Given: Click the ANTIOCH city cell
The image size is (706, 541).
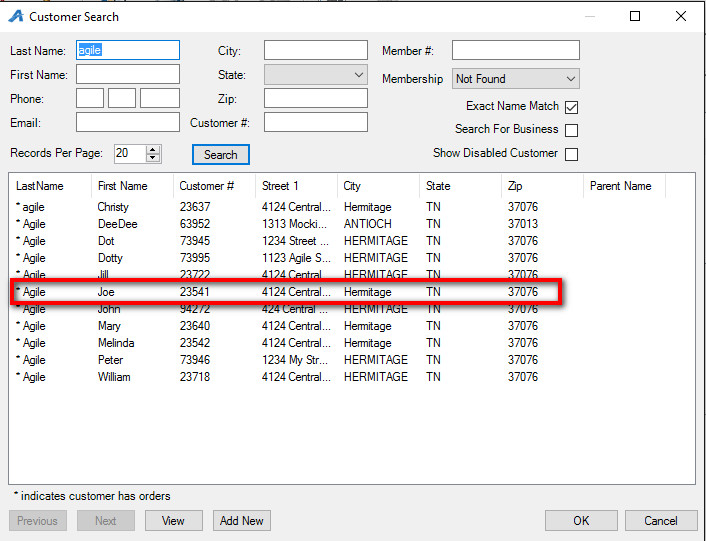Looking at the screenshot, I should [x=368, y=224].
